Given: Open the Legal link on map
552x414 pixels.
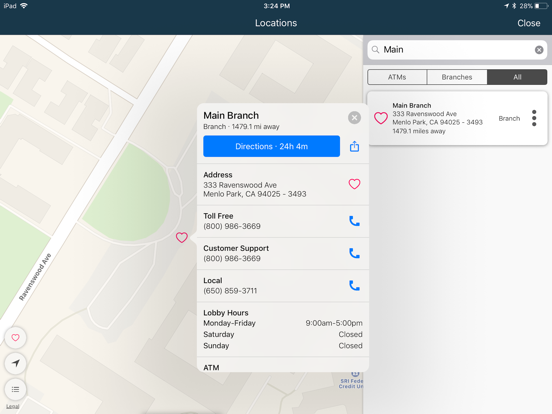Looking at the screenshot, I should pyautogui.click(x=13, y=406).
